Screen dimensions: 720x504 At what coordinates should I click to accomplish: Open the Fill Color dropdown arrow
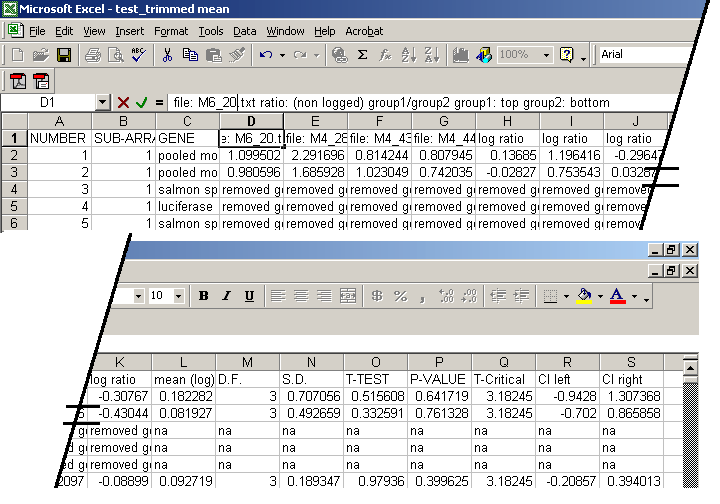pos(601,297)
